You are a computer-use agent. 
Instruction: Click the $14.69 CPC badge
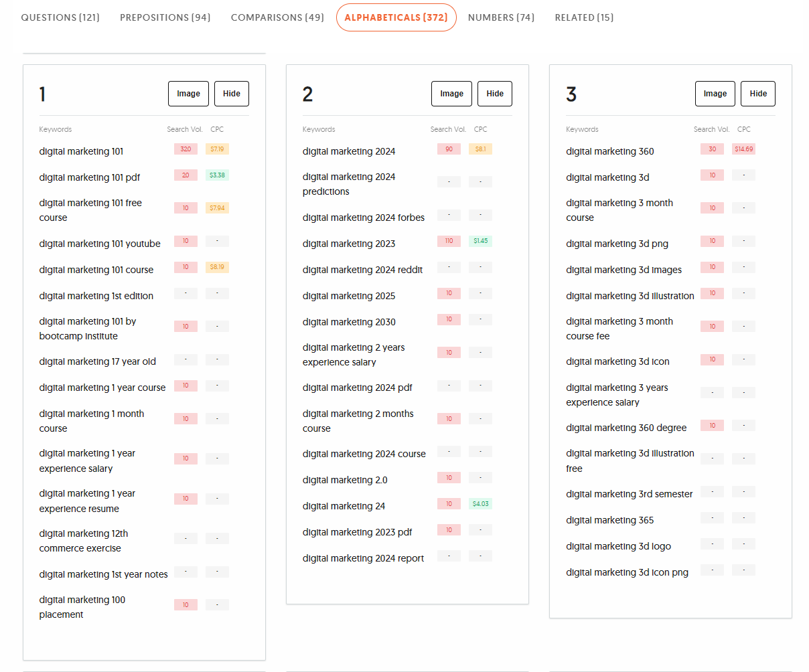tap(743, 149)
